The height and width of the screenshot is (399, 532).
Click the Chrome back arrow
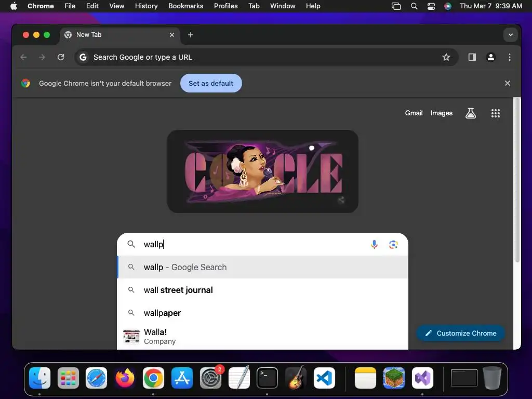point(23,57)
